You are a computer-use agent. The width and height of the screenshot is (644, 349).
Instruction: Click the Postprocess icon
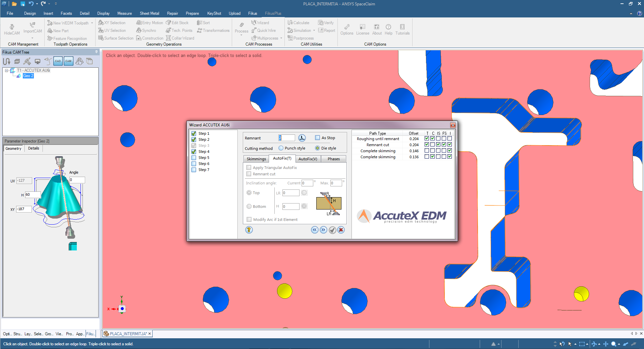click(301, 38)
